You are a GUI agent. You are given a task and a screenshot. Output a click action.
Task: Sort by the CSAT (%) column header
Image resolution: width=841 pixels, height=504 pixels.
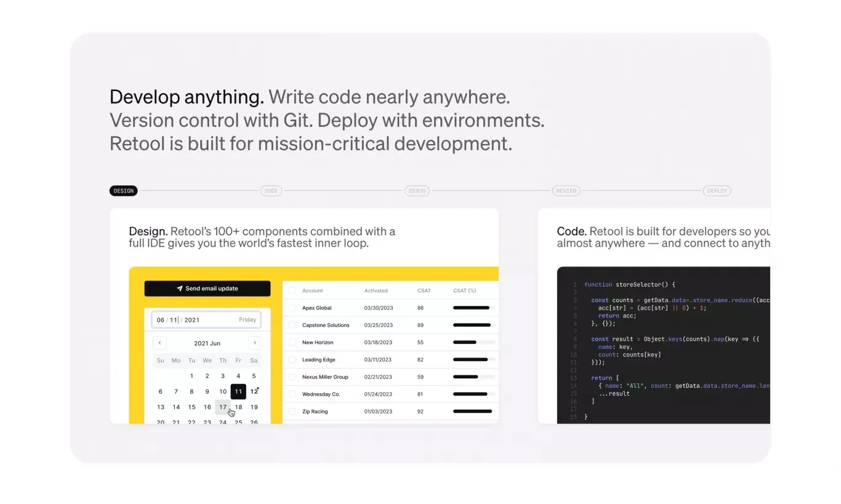click(465, 290)
